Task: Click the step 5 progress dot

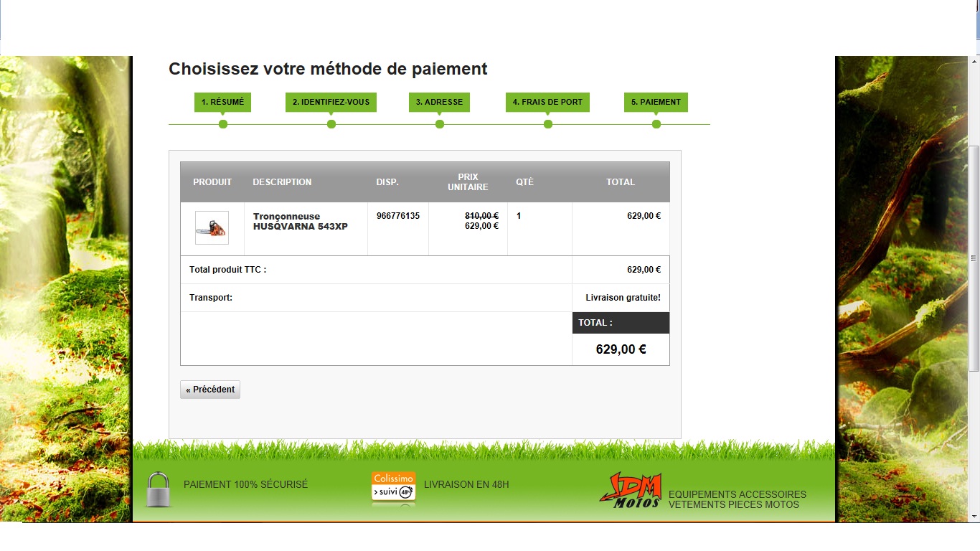Action: [x=656, y=124]
